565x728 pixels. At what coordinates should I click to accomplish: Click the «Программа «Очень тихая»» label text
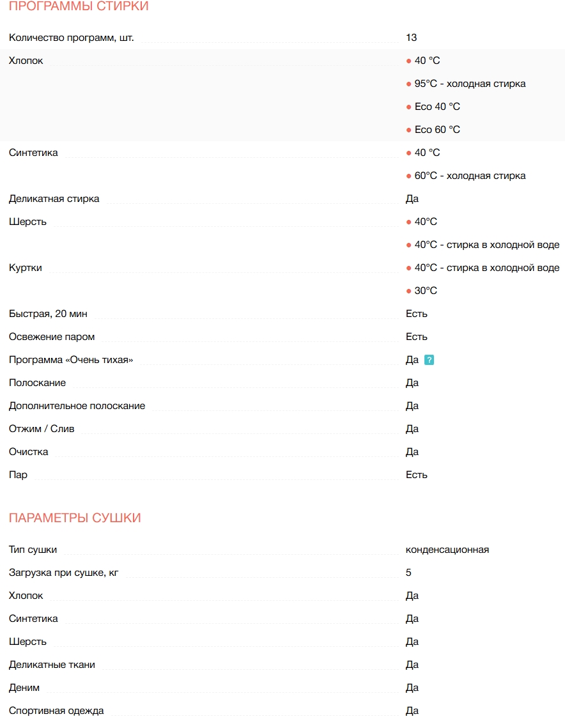pyautogui.click(x=71, y=360)
